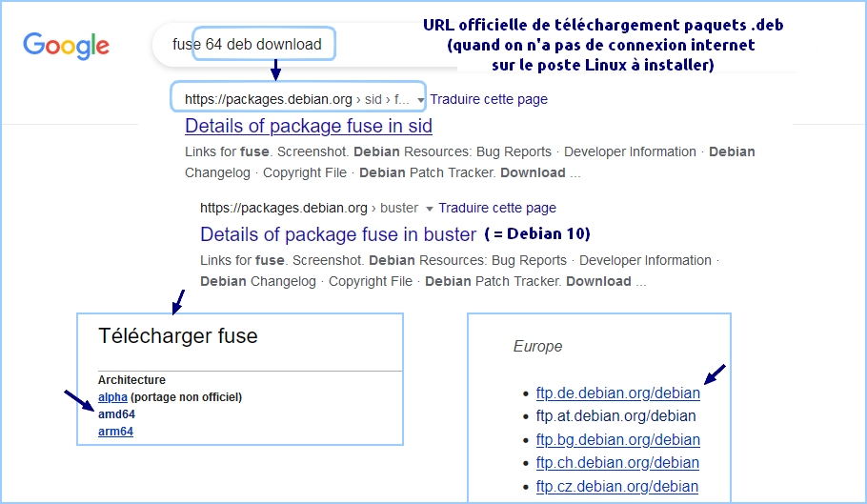Click the Google logo
This screenshot has width=867, height=504.
66,45
